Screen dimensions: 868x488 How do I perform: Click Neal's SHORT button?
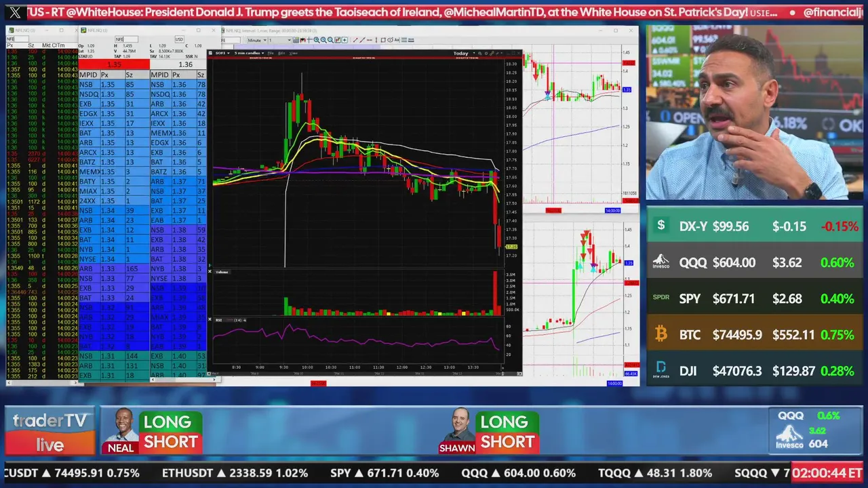171,442
